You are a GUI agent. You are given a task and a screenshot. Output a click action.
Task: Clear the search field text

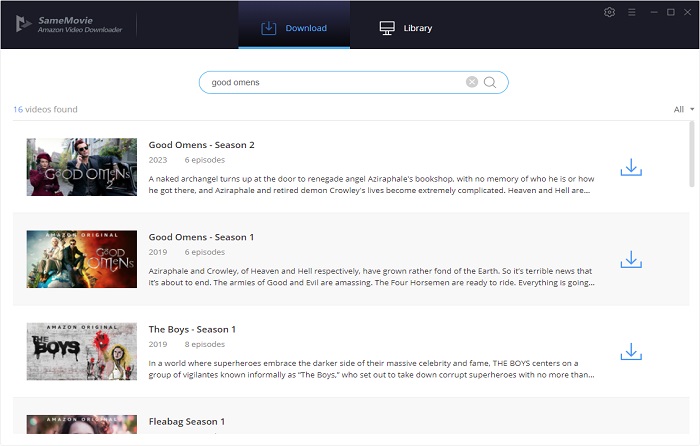[472, 82]
